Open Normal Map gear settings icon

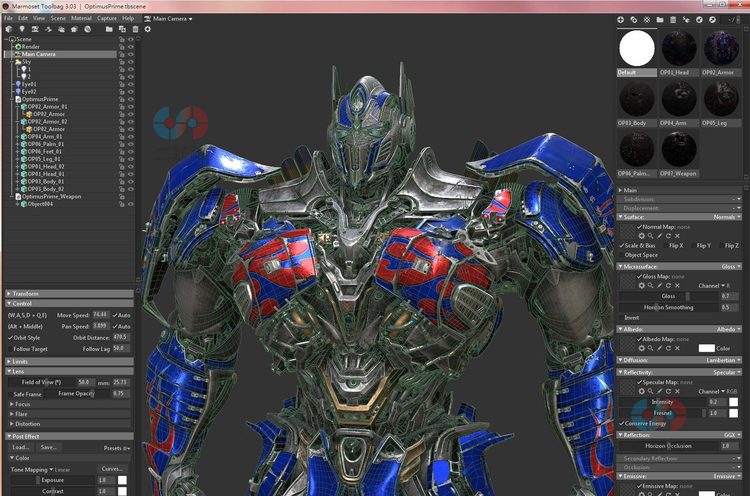(641, 236)
